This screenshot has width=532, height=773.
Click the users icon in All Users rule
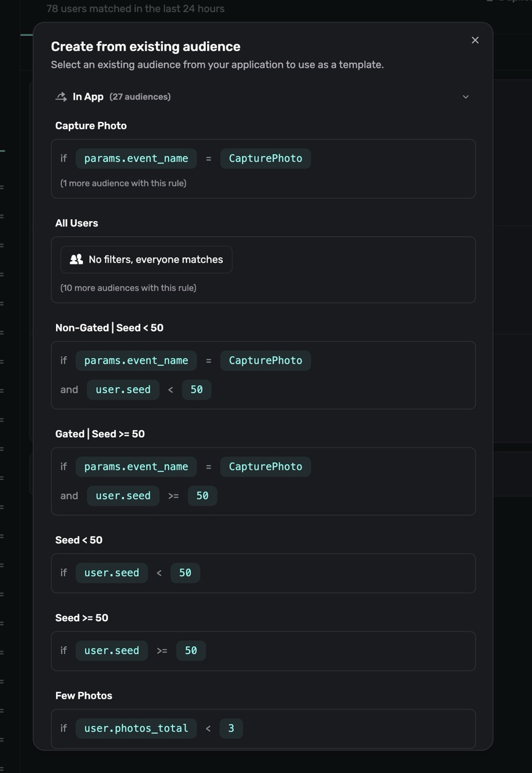(x=76, y=260)
